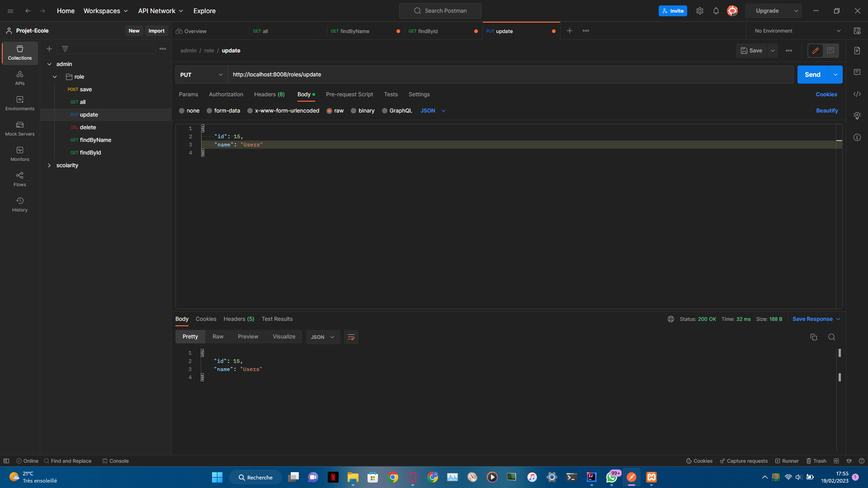This screenshot has height=488, width=868.
Task: Open Mock Servers in the sidebar
Action: [x=20, y=129]
